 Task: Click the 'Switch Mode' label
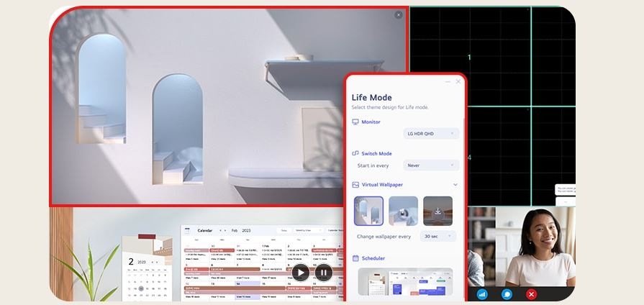click(x=376, y=153)
